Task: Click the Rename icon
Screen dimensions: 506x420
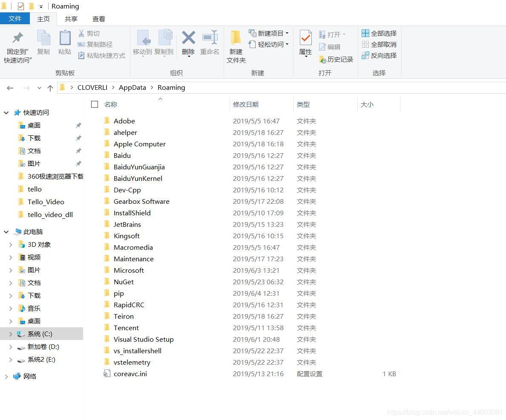Action: pyautogui.click(x=210, y=37)
